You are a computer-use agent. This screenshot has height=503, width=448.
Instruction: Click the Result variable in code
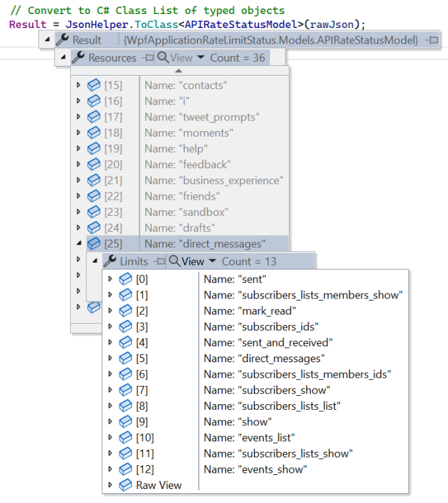(x=28, y=25)
